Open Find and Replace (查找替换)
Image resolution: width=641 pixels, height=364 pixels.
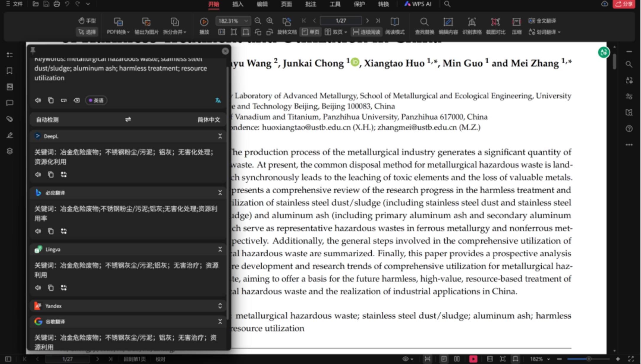(424, 26)
